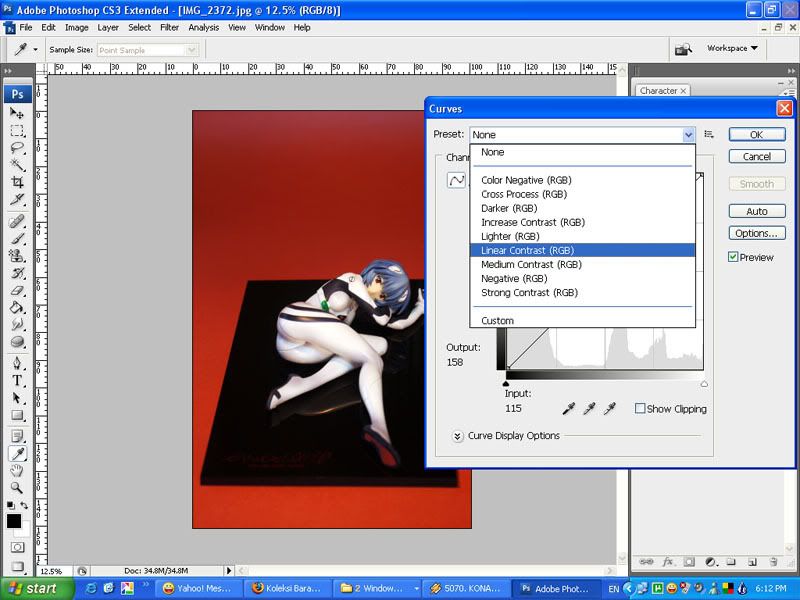
Task: Open the Analysis menu
Action: (204, 28)
